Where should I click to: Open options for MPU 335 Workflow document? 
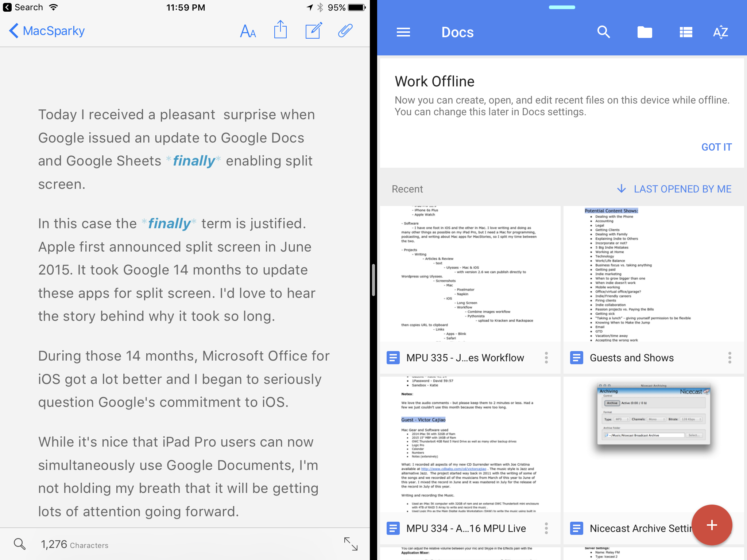(546, 358)
